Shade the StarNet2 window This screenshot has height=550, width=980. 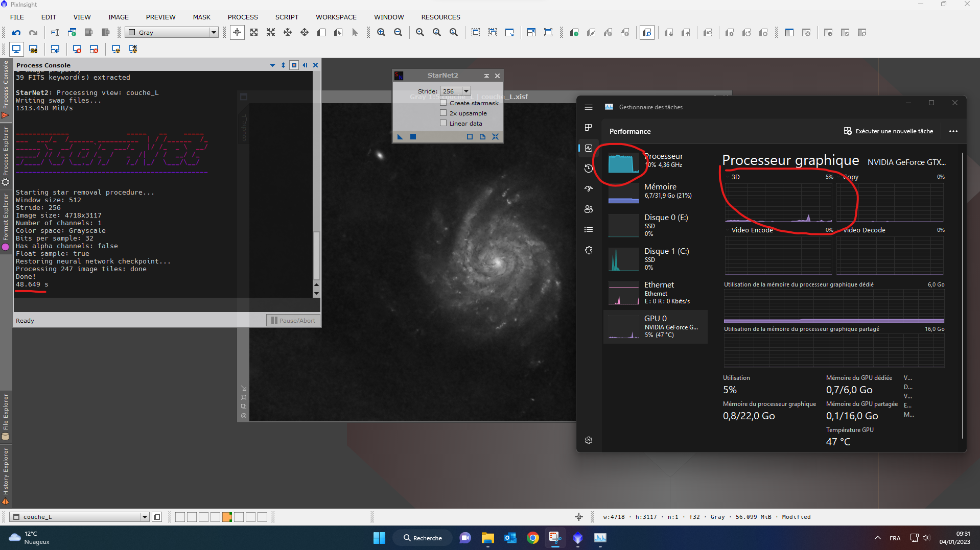pyautogui.click(x=486, y=76)
